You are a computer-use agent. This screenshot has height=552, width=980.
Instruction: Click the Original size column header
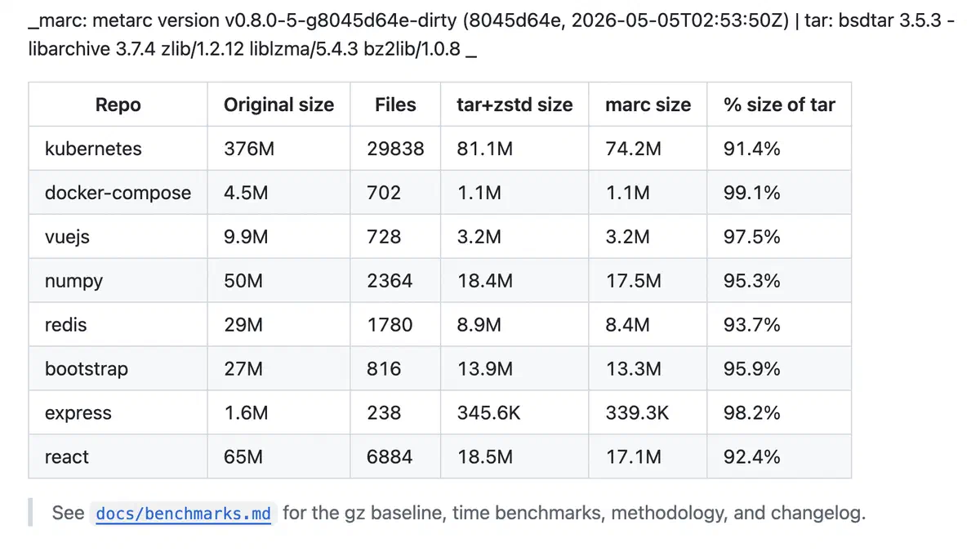(x=279, y=105)
